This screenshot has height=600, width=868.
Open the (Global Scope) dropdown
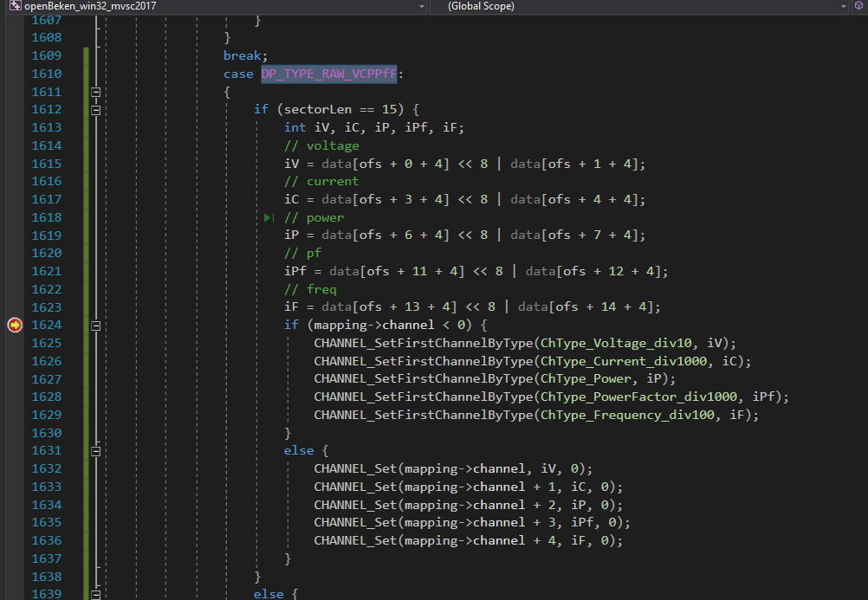[844, 6]
